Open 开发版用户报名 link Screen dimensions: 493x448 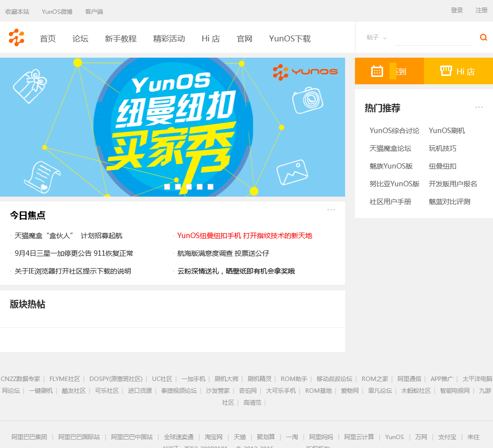click(x=453, y=184)
